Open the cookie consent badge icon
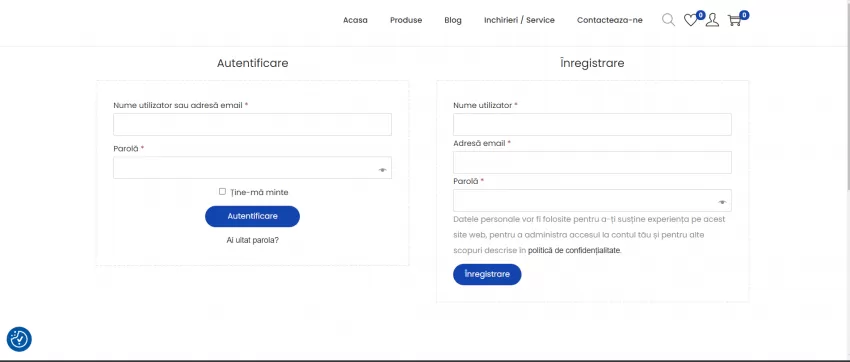The width and height of the screenshot is (850, 362). coord(19,339)
